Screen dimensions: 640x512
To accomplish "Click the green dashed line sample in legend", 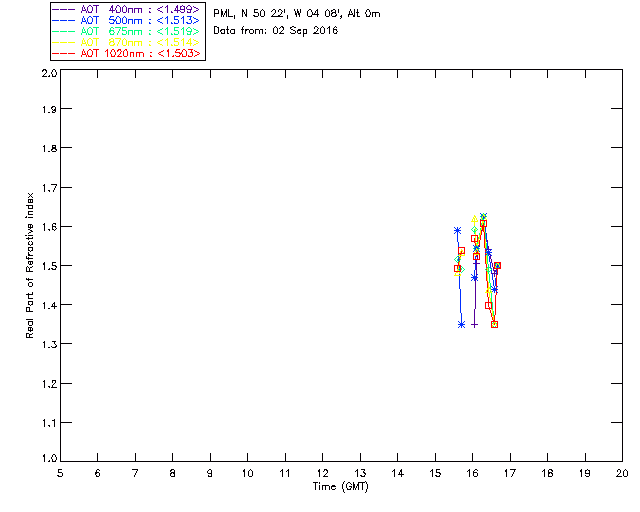I will (64, 31).
